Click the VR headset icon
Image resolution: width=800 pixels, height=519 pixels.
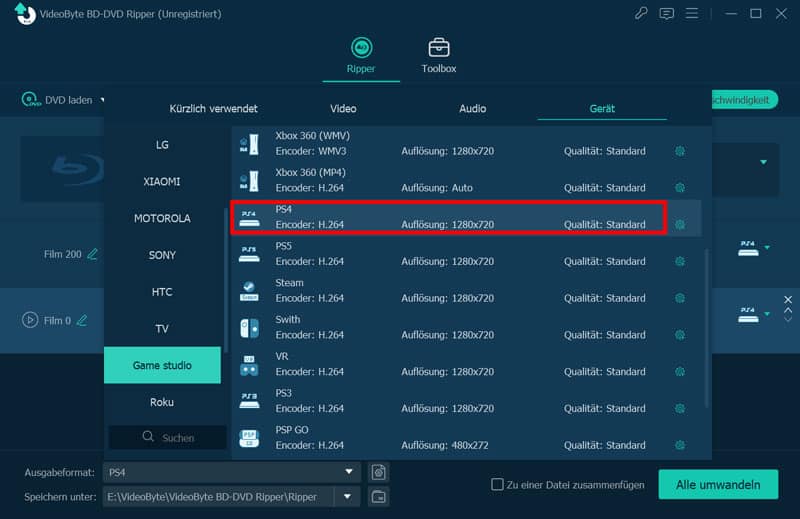pyautogui.click(x=249, y=365)
